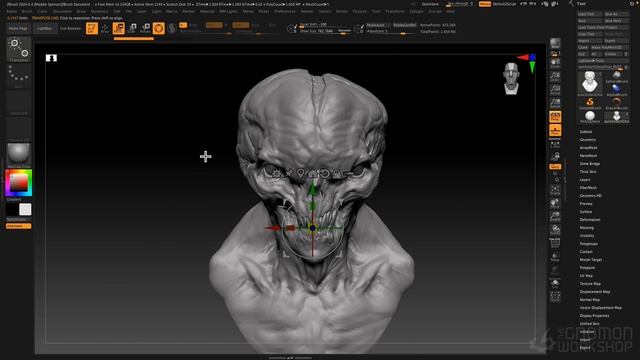Expand the Geometry sub-palette
Image resolution: width=640 pixels, height=360 pixels.
(588, 140)
